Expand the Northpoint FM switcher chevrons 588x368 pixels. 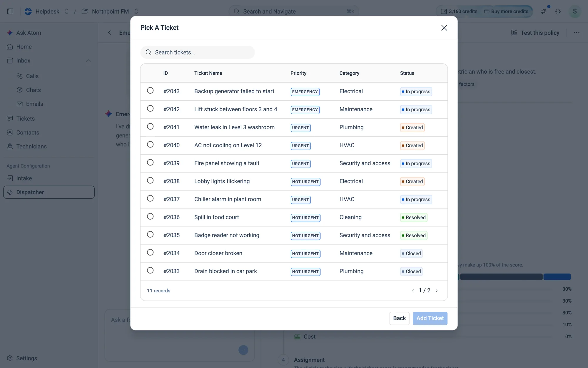click(x=136, y=11)
